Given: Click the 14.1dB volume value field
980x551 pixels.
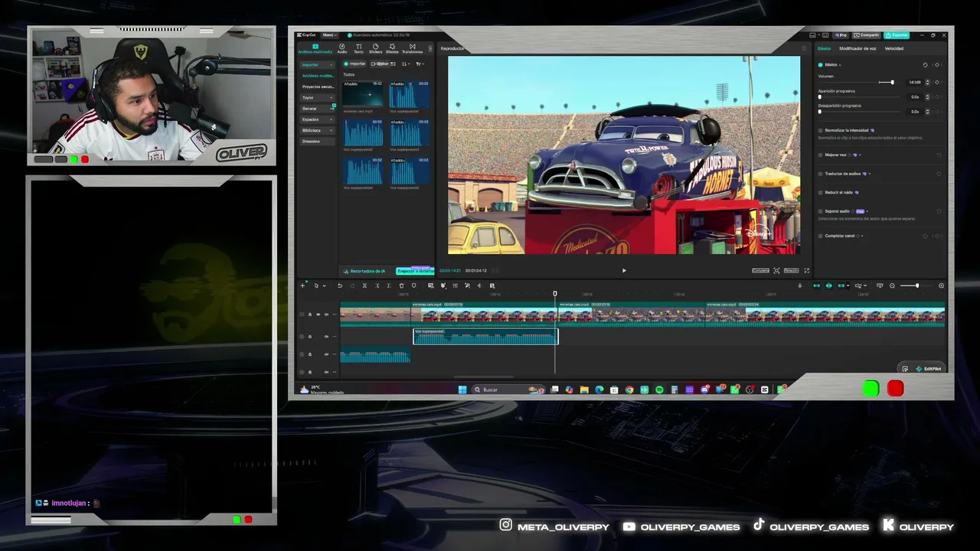Looking at the screenshot, I should point(915,83).
